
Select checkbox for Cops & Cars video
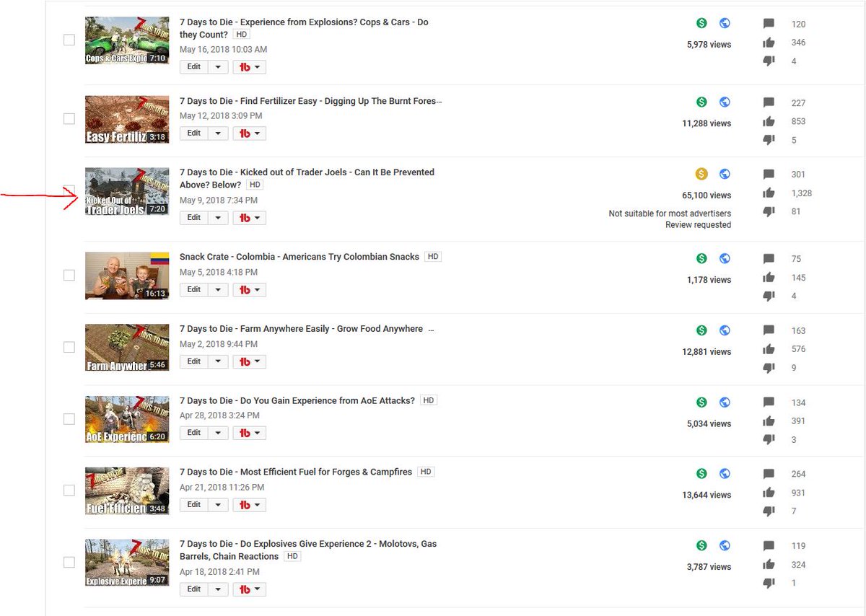tap(69, 40)
